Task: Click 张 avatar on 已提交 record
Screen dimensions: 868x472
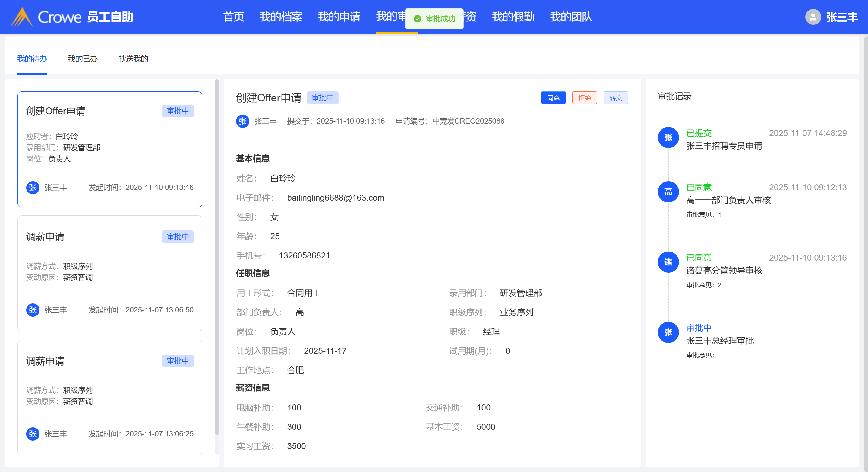Action: click(668, 138)
